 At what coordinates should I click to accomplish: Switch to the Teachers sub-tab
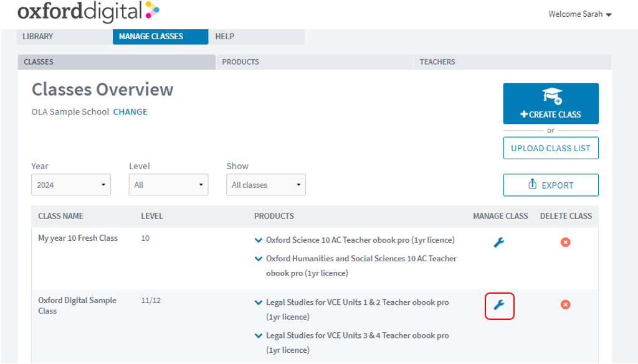[512, 62]
